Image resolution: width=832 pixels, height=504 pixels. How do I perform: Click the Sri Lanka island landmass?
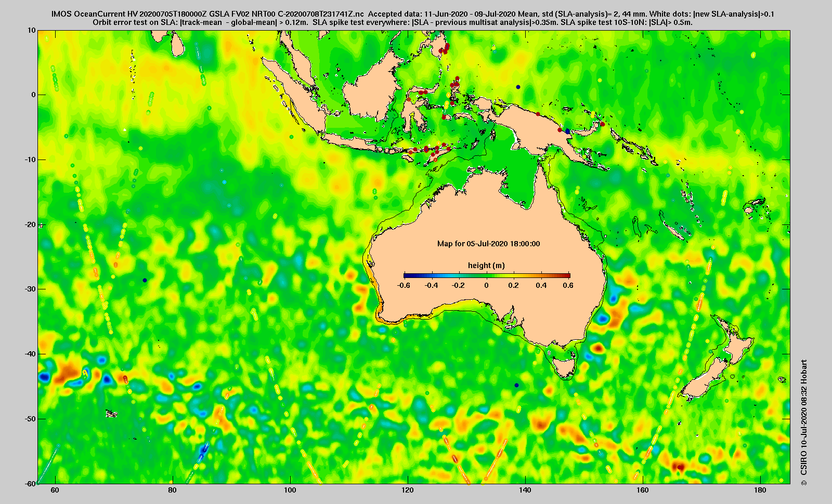[x=177, y=44]
